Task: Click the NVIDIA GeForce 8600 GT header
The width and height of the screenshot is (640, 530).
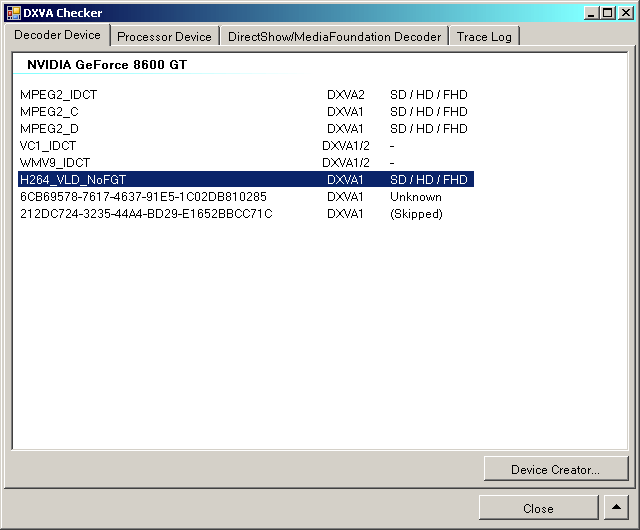Action: click(107, 65)
